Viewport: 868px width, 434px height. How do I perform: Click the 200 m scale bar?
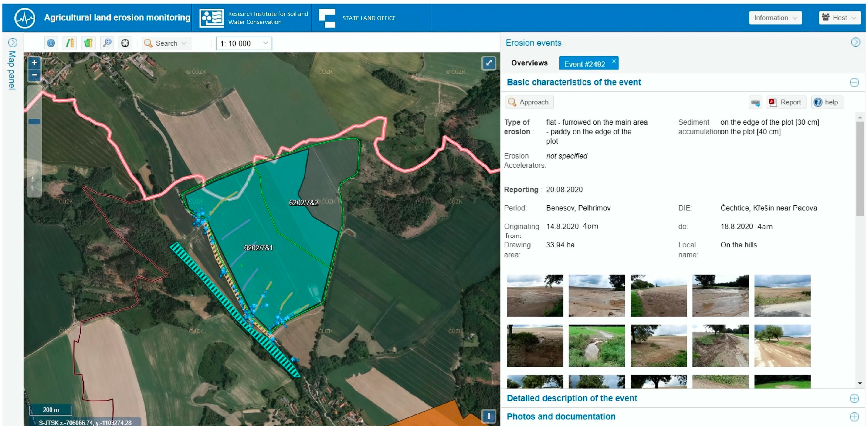click(51, 410)
